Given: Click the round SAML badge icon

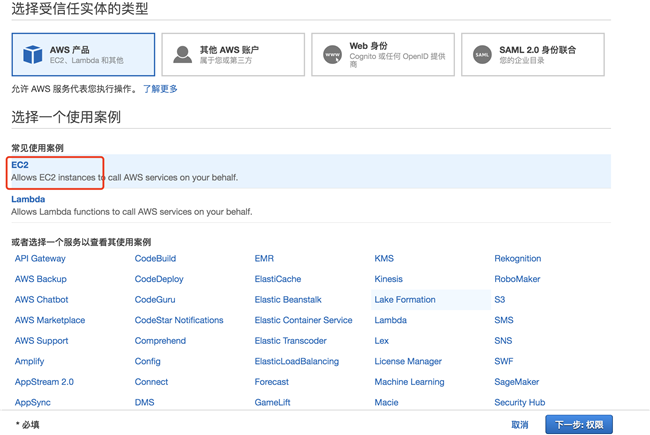Looking at the screenshot, I should [x=482, y=55].
